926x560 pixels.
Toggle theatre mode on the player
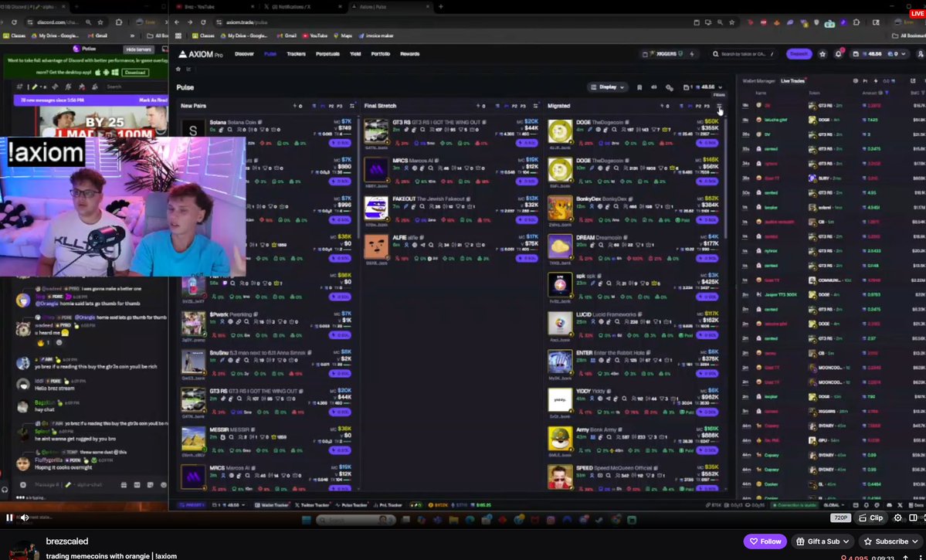coord(913,518)
